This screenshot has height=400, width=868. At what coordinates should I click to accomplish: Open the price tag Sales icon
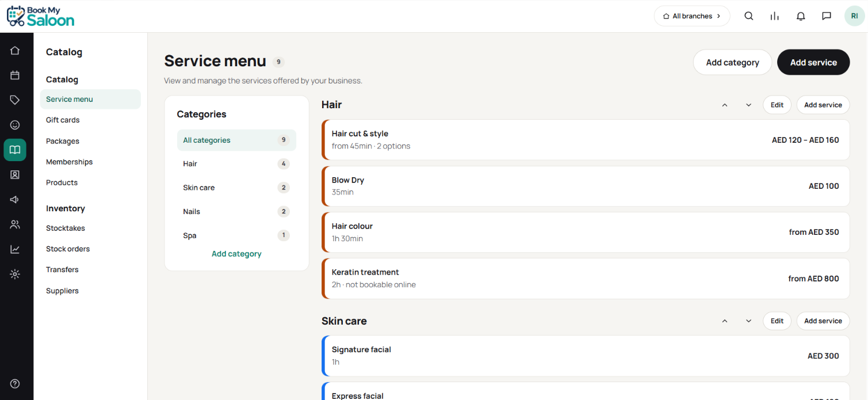15,100
